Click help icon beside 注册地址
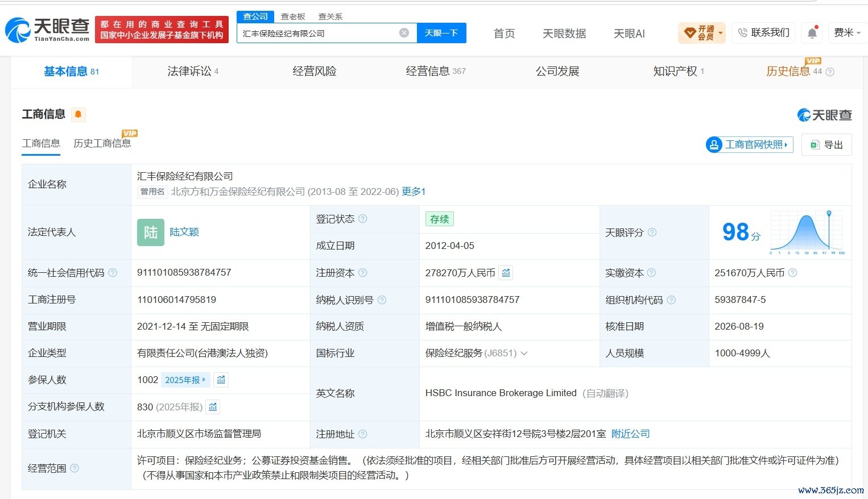This screenshot has height=499, width=868. (363, 434)
